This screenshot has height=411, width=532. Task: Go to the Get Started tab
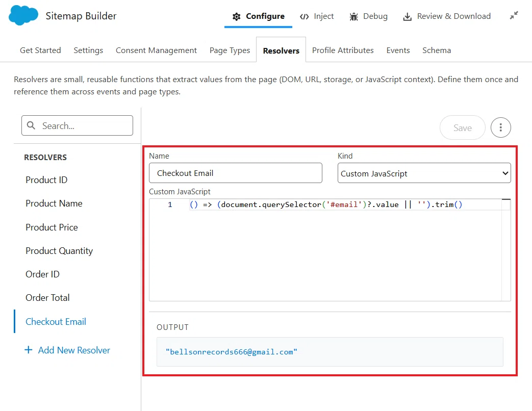coord(40,50)
